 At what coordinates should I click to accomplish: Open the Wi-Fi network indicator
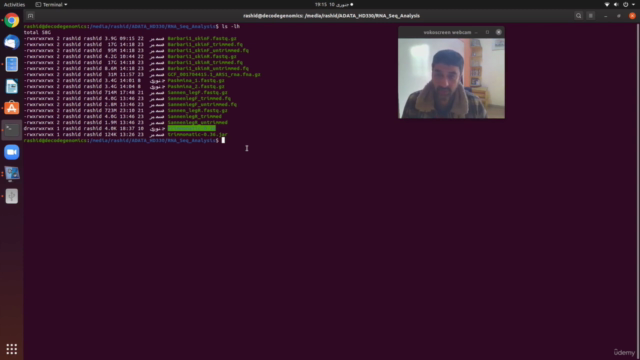tap(607, 4)
